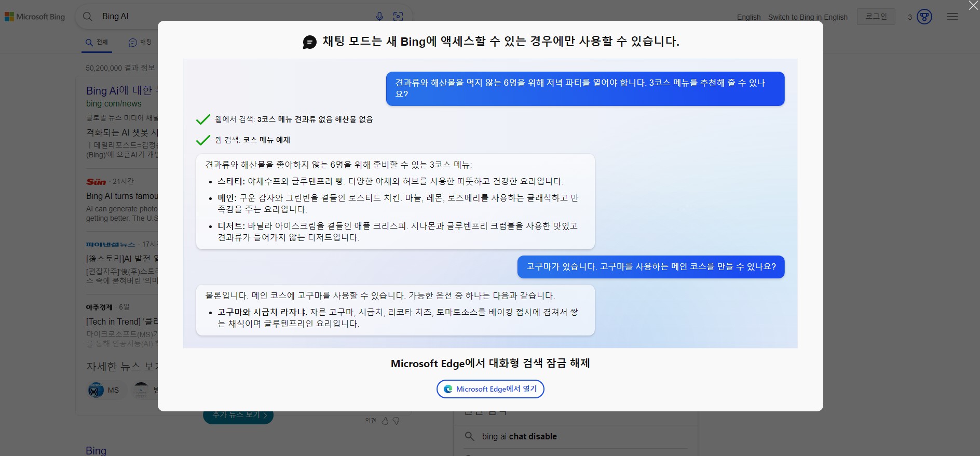The width and height of the screenshot is (980, 456).
Task: Click the 디저트: 바닐라 아이스크림 menu line
Action: (x=398, y=232)
